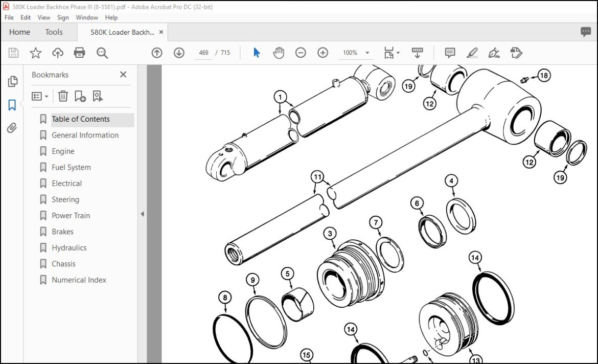Jump to Hydraulics bookmark
The width and height of the screenshot is (598, 364).
pos(69,247)
